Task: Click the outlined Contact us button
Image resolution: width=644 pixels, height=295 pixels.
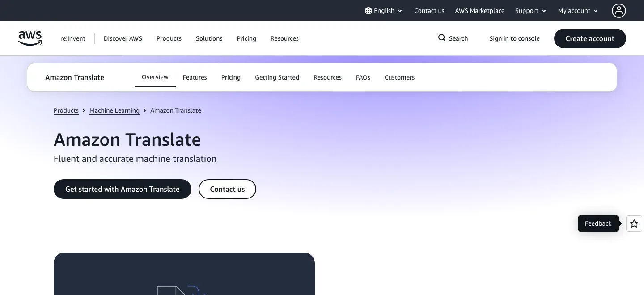Action: coord(227,189)
